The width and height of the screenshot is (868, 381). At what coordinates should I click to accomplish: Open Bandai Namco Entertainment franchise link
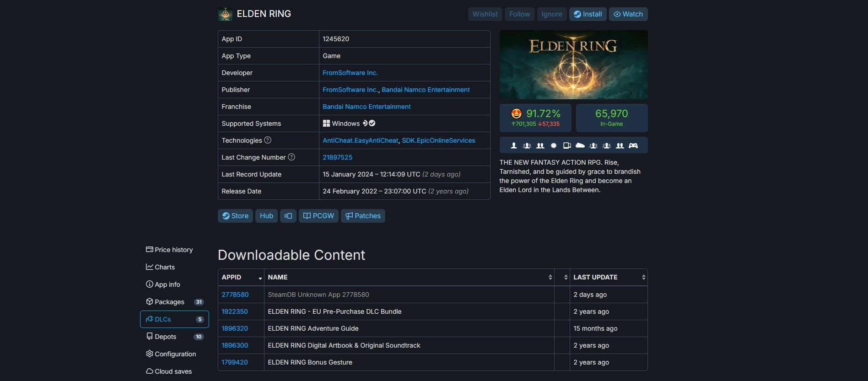(367, 107)
